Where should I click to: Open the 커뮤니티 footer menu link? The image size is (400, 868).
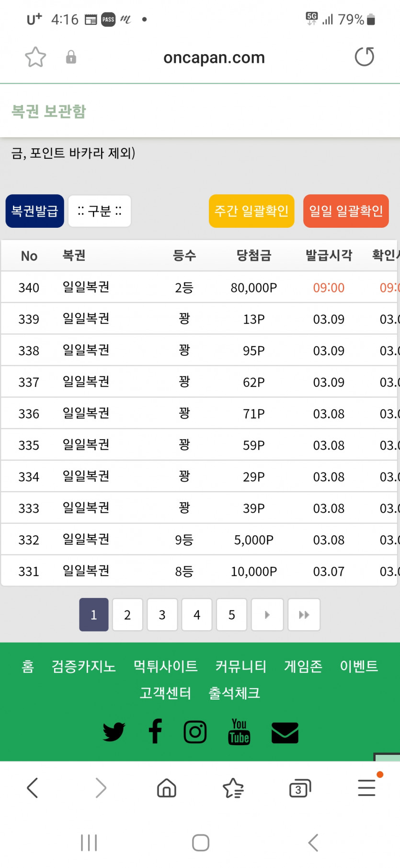pos(241,666)
